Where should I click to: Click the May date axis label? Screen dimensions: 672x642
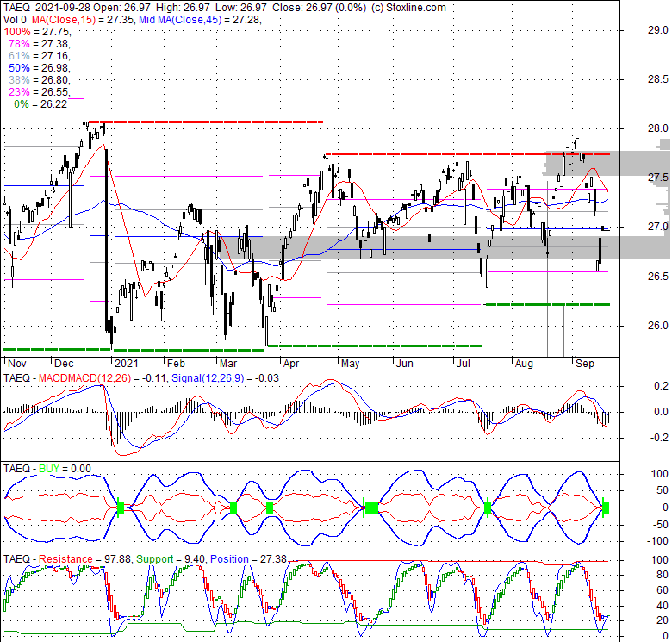[350, 364]
